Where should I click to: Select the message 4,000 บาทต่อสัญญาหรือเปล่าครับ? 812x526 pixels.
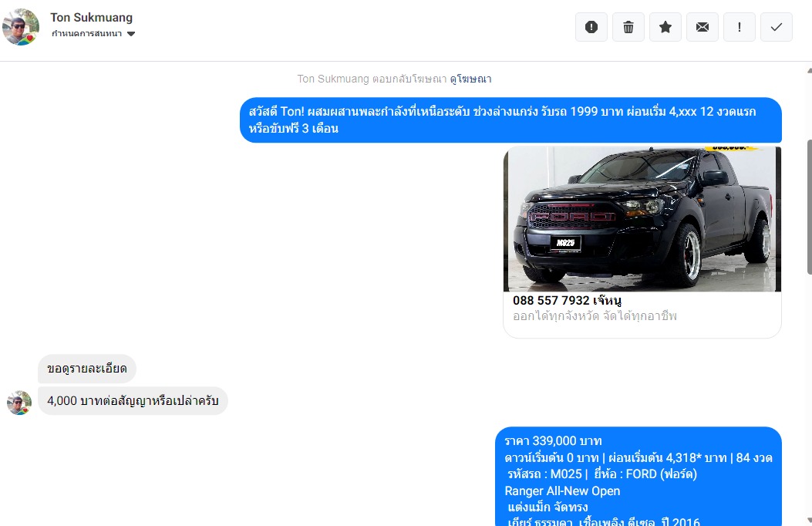[133, 401]
